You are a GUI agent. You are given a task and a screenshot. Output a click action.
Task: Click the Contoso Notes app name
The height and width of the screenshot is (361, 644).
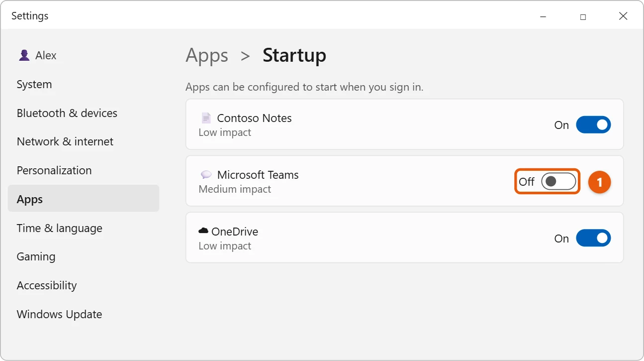[254, 118]
